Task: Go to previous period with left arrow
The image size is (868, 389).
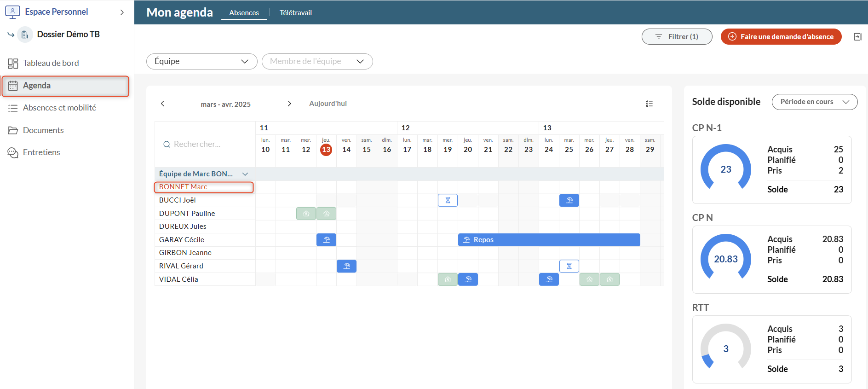Action: (x=162, y=104)
